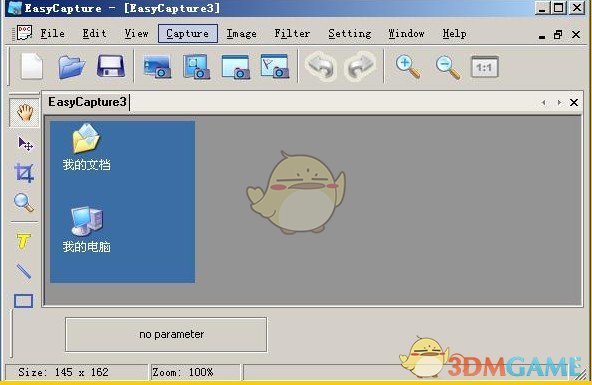The image size is (592, 385).
Task: Open the Window menu
Action: (406, 34)
